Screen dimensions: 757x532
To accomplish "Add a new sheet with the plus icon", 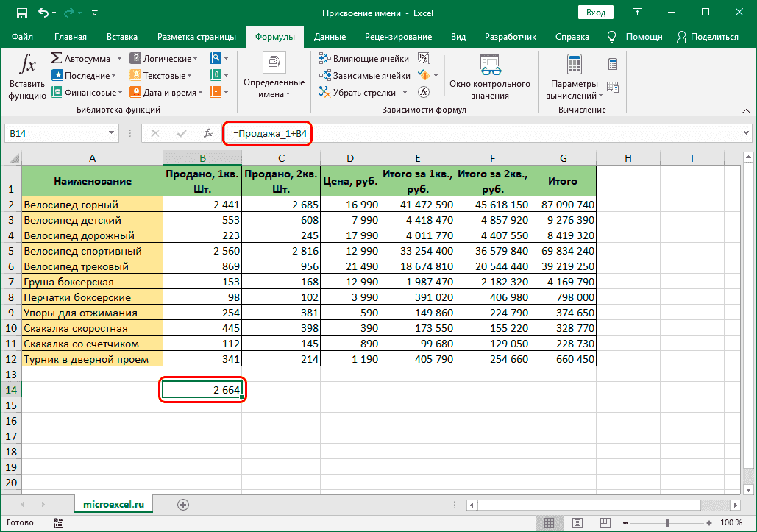I will (x=183, y=504).
